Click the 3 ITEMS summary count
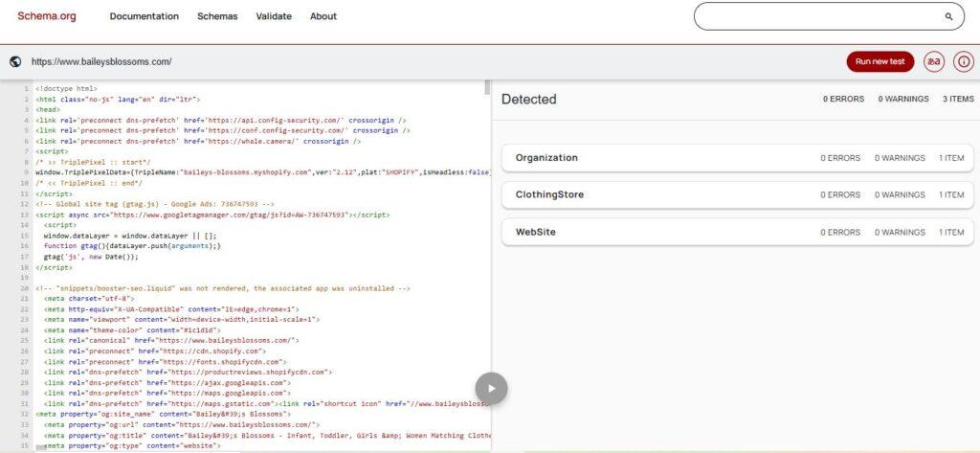Viewport: 980px width, 453px height. click(x=958, y=99)
